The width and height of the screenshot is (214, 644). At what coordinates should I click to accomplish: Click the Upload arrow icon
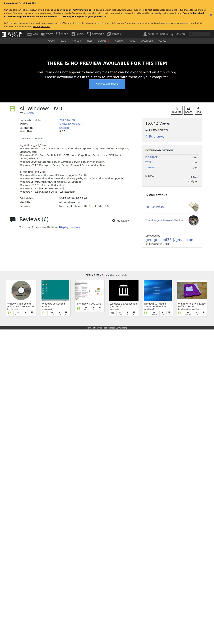pos(172,34)
